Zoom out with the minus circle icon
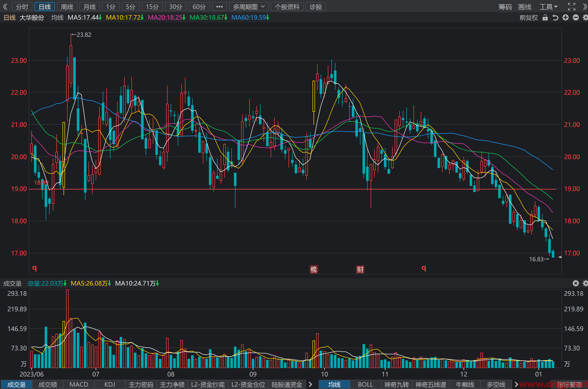588x389 pixels. pyautogui.click(x=576, y=18)
